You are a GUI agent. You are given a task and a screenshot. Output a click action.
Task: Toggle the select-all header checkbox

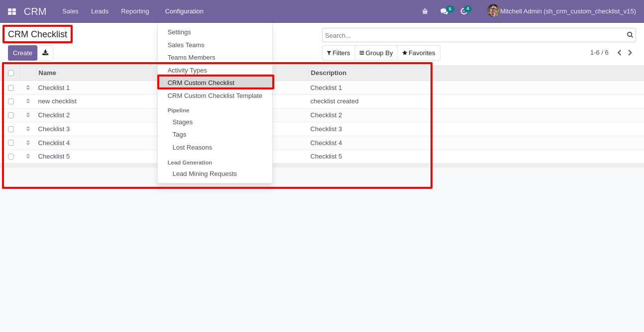pos(11,73)
